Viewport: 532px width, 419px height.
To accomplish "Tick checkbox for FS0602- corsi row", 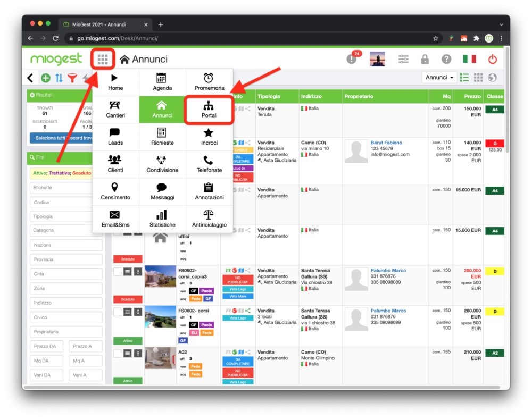I will [117, 312].
